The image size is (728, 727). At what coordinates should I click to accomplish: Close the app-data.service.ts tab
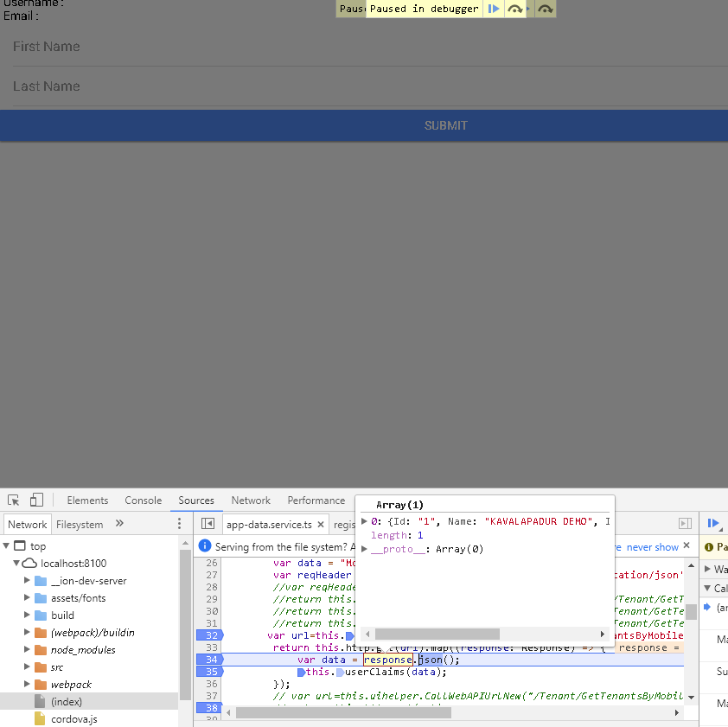coord(321,525)
